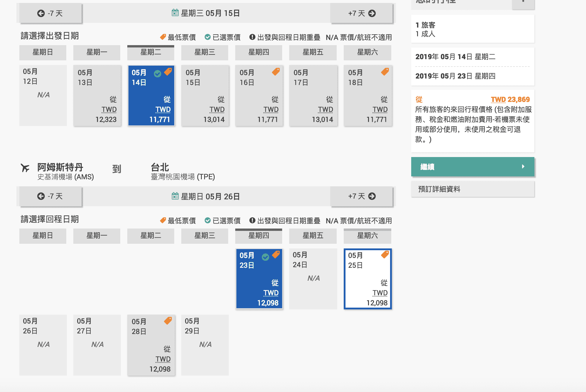
Task: Click lowest fare tag on 05月28日 return
Action: click(x=168, y=321)
